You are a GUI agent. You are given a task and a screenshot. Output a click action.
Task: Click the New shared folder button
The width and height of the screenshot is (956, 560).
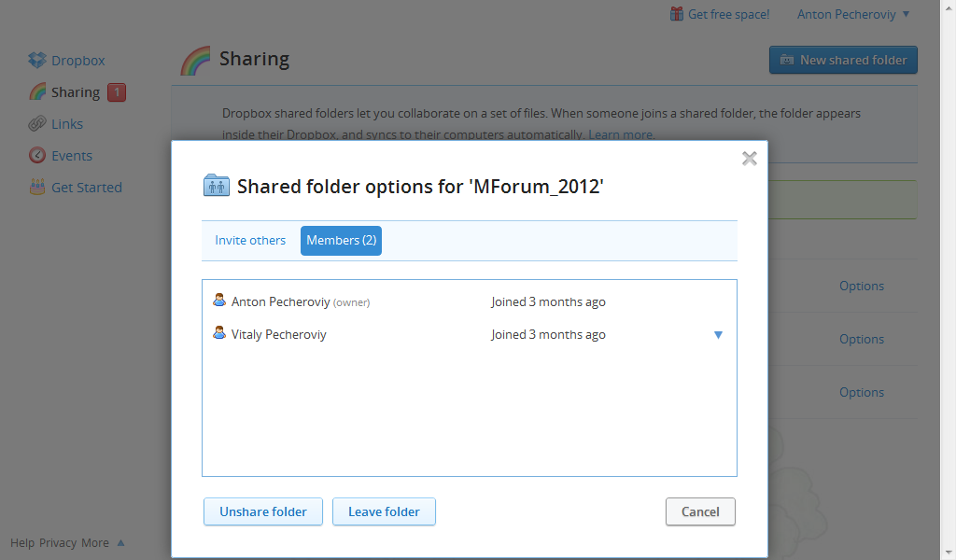point(843,60)
